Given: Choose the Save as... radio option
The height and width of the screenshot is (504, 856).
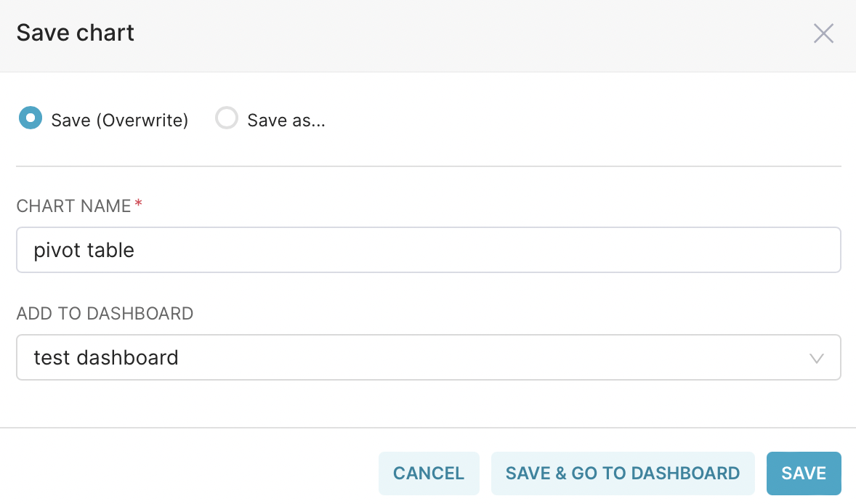Looking at the screenshot, I should (227, 118).
